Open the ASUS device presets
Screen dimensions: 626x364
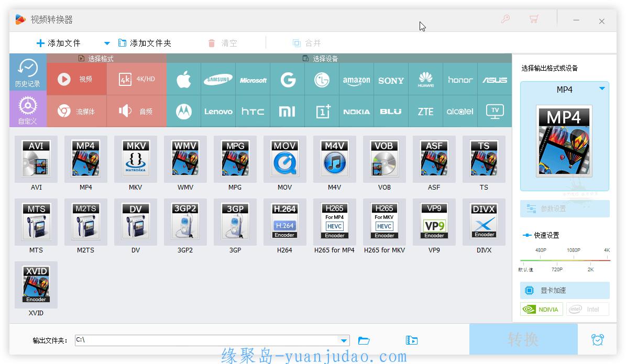(x=495, y=79)
